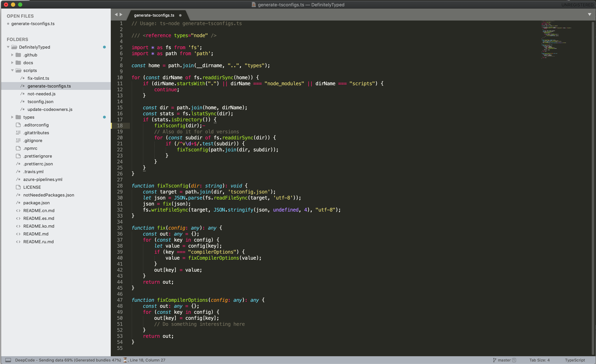The image size is (596, 364).
Task: Open tsconfig.json from scripts folder
Action: 40,102
